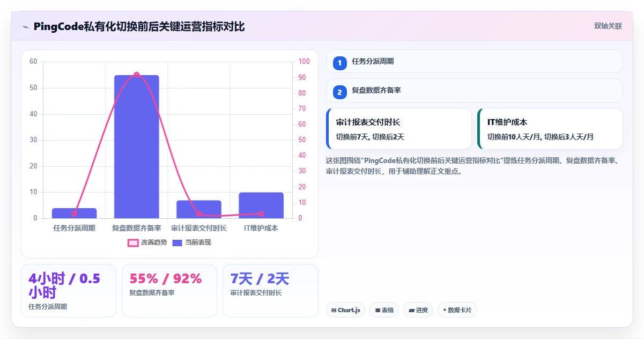Click the text 切换前7天, 切换后2天
The image size is (644, 339).
(x=370, y=137)
